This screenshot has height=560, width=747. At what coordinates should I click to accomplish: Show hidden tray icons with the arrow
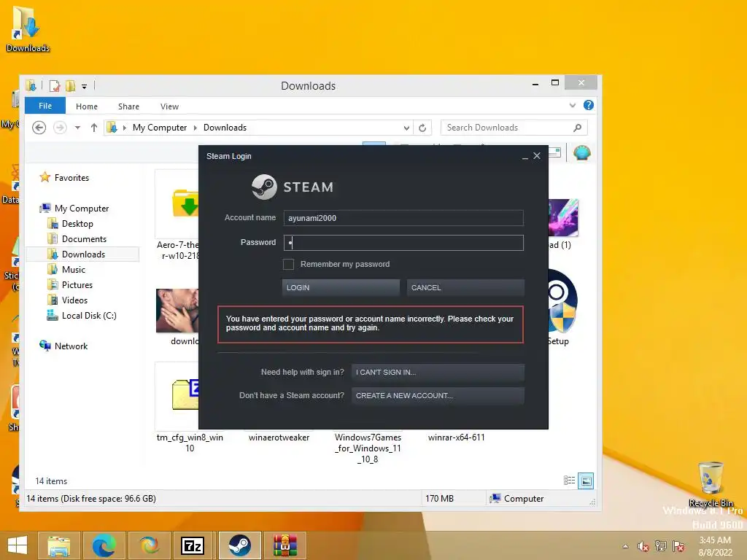pos(625,546)
